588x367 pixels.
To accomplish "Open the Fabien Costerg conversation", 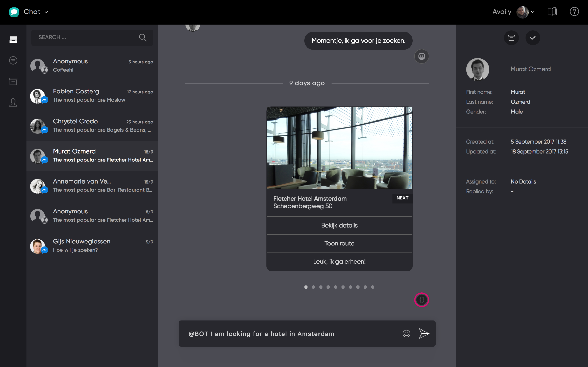I will coord(92,96).
